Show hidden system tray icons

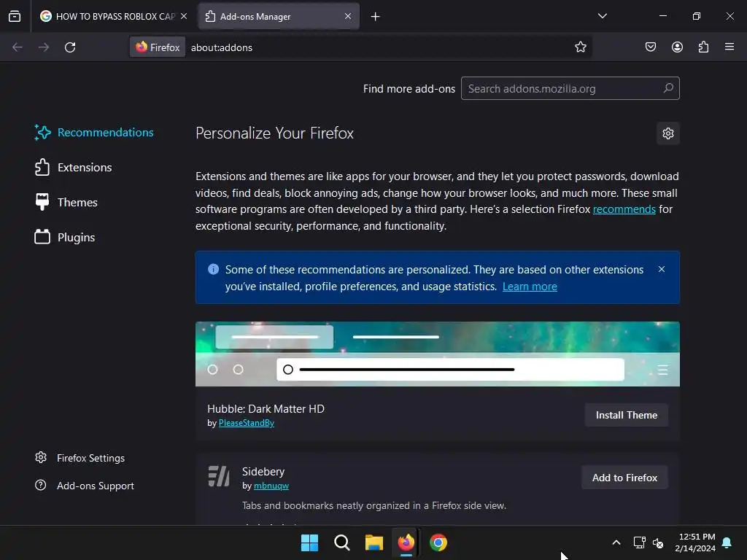(616, 542)
